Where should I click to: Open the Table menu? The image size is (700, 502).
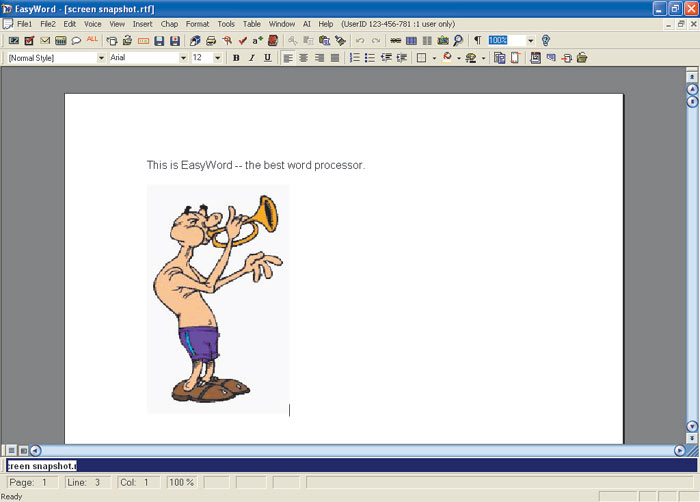pos(253,23)
